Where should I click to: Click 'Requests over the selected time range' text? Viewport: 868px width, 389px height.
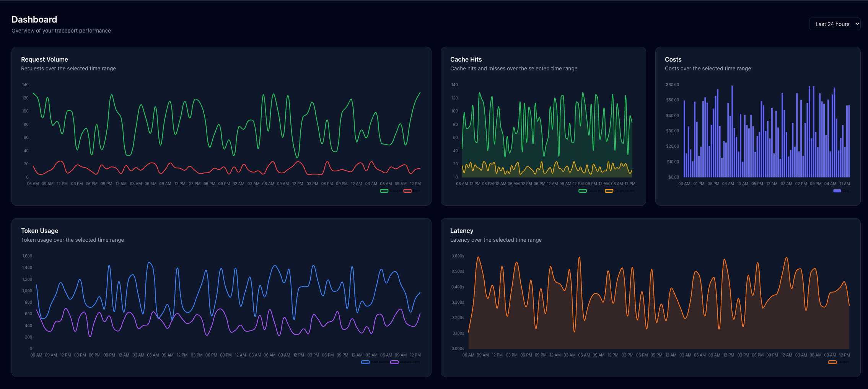click(68, 68)
